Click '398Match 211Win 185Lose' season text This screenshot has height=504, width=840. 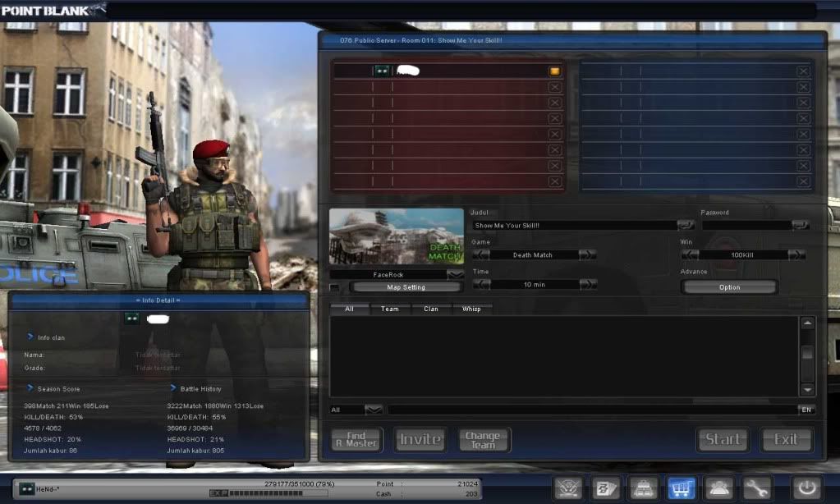66,406
